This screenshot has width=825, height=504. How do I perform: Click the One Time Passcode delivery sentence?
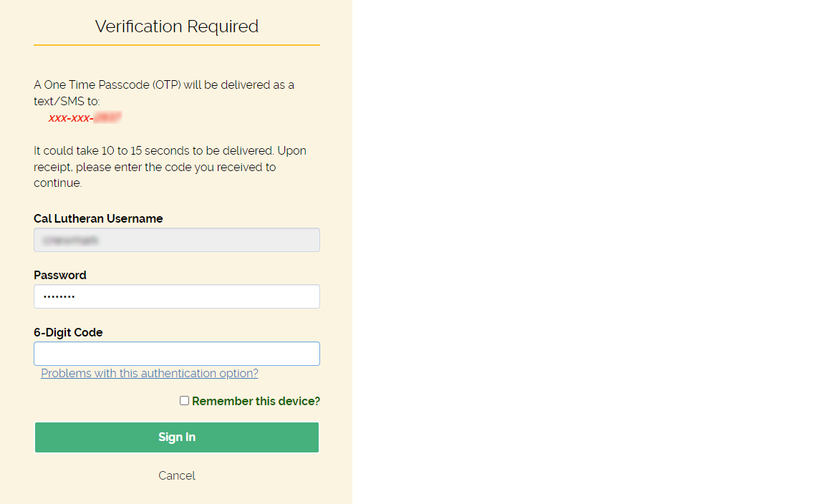pos(163,85)
